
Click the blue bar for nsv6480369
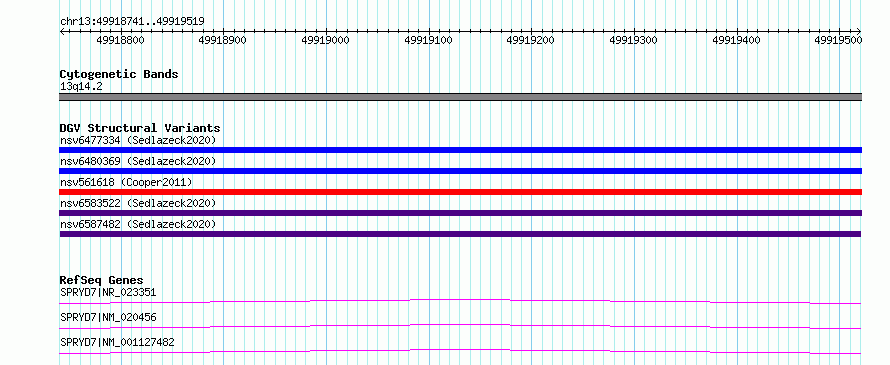[460, 171]
